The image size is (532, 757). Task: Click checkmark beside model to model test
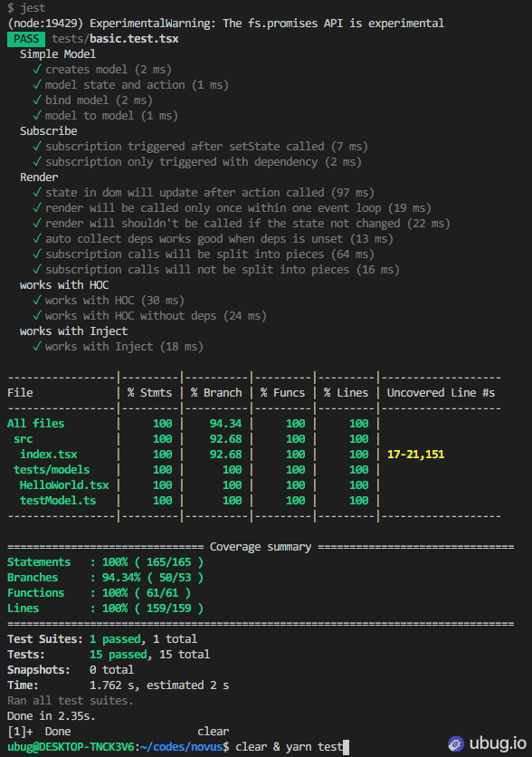[x=37, y=116]
